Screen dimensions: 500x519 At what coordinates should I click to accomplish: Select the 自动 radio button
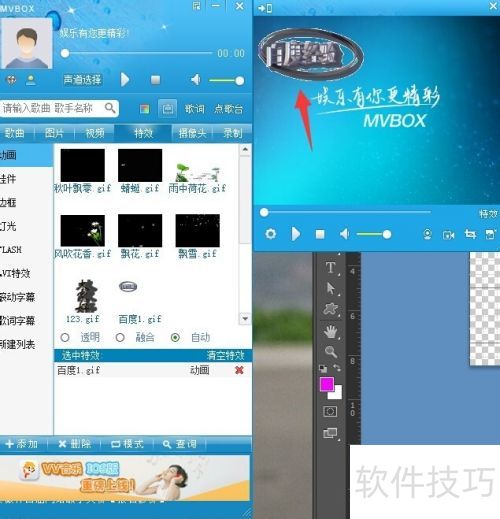(175, 338)
